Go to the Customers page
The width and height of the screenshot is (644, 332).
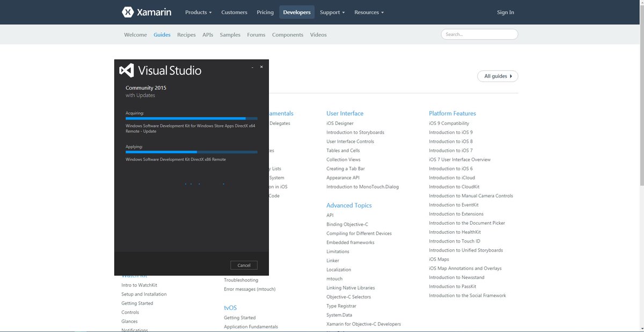[235, 12]
